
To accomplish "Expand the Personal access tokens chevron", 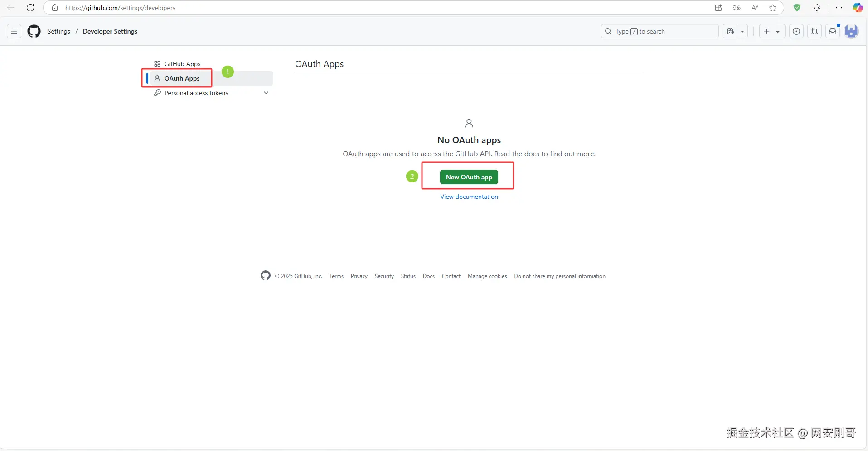I will 266,93.
